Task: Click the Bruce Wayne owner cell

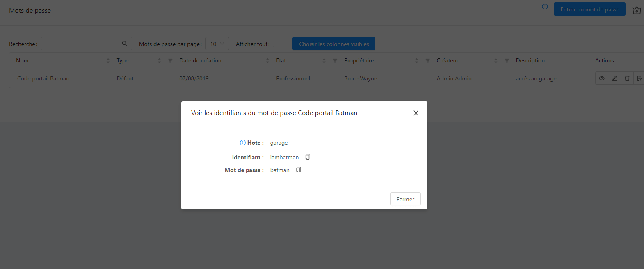Action: click(361, 78)
